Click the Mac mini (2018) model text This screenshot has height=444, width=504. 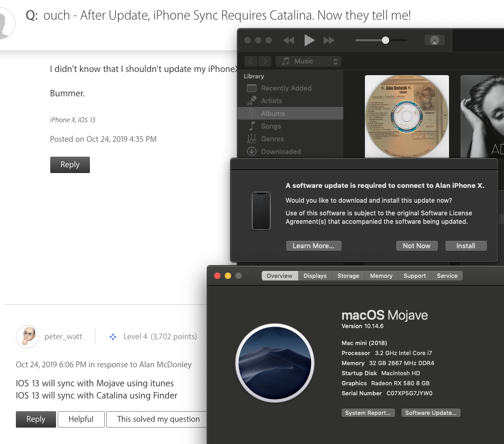pos(364,343)
